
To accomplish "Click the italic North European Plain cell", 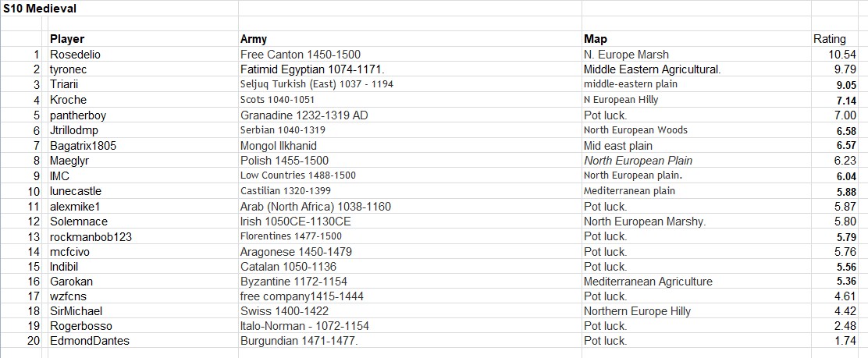I will tap(638, 161).
